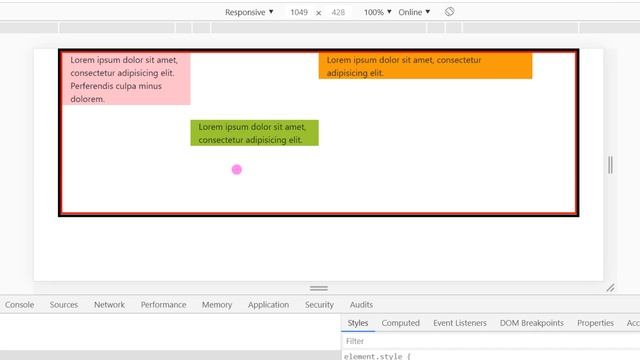The width and height of the screenshot is (640, 360).
Task: Open the Properties pane tab
Action: (x=596, y=323)
